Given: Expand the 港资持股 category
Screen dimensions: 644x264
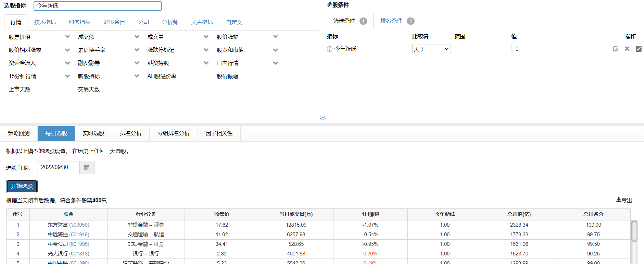Looking at the screenshot, I should [x=206, y=63].
